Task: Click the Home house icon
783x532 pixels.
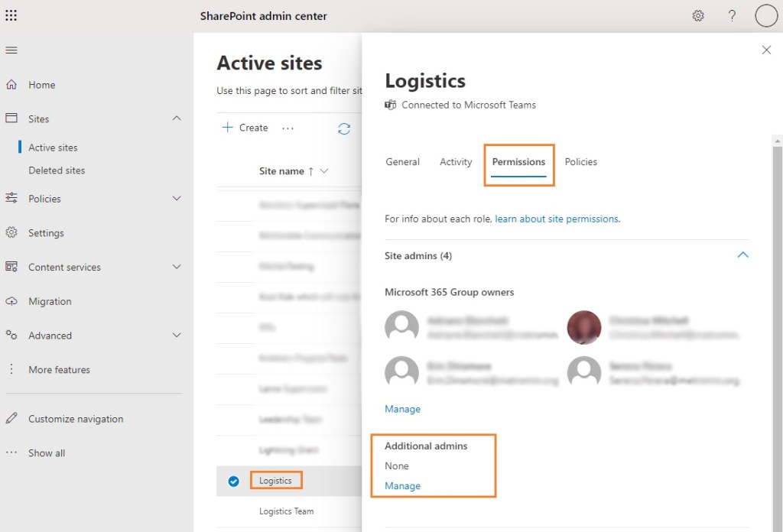Action: coord(11,85)
